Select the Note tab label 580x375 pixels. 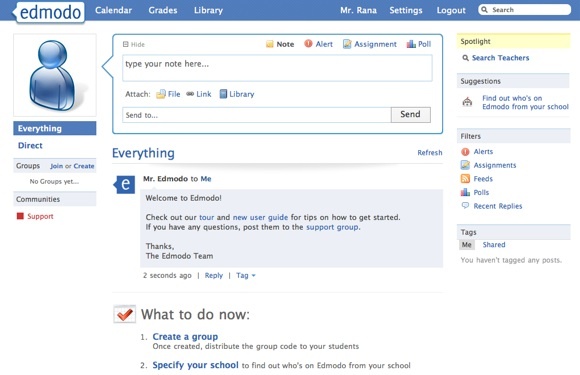pyautogui.click(x=285, y=44)
